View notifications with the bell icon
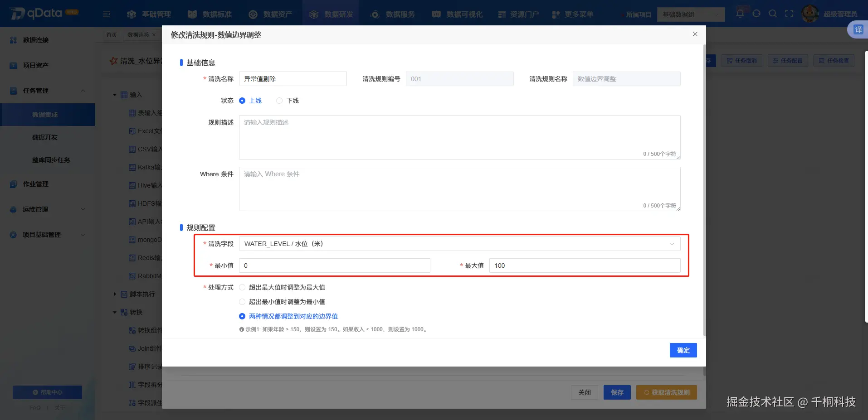 tap(740, 14)
